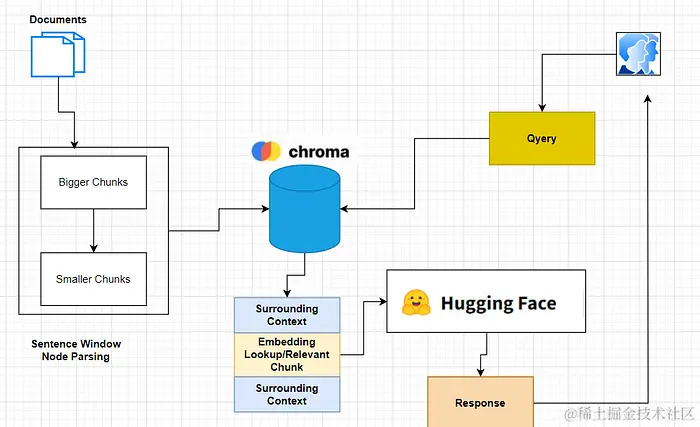700x427 pixels.
Task: Select the users avatar icon
Action: [638, 54]
